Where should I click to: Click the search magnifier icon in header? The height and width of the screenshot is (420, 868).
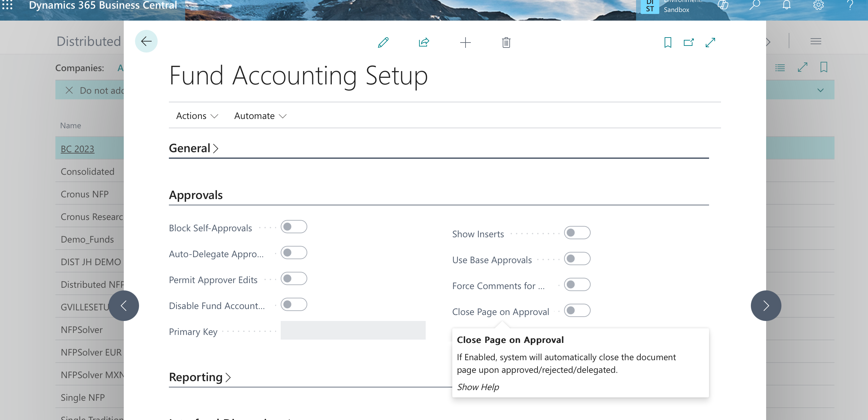755,5
